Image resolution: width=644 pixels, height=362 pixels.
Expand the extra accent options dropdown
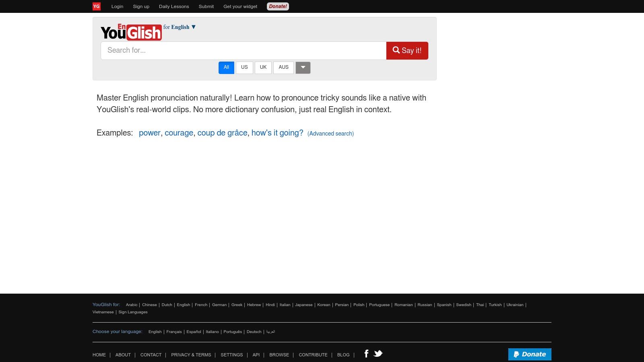click(303, 68)
